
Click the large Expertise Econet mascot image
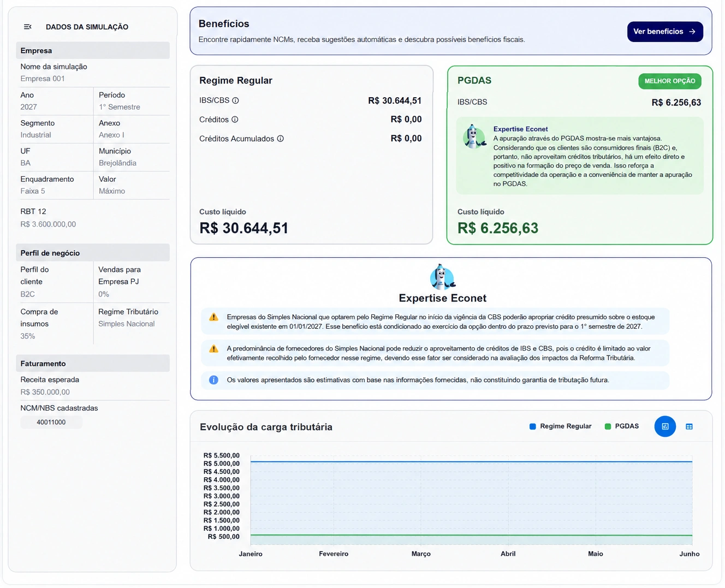tap(443, 277)
